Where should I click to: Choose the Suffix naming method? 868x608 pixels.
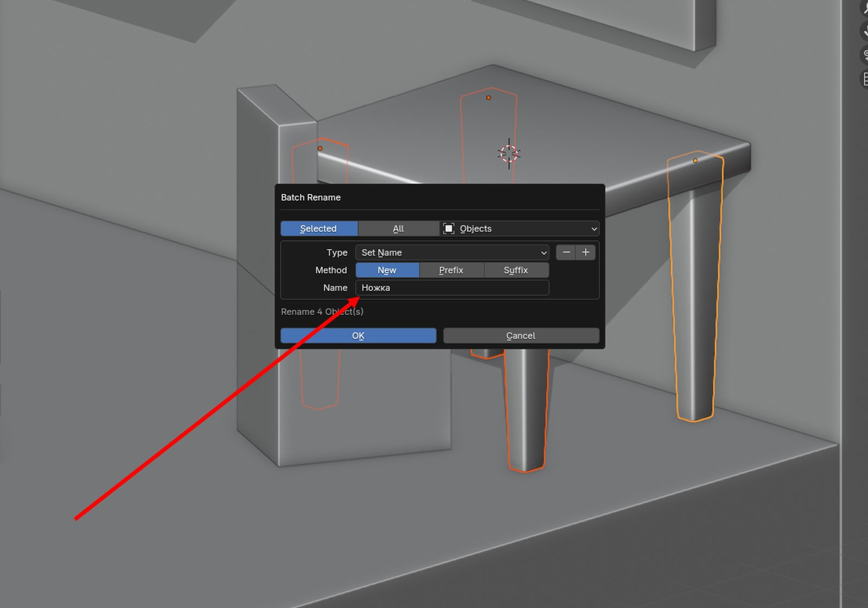516,270
